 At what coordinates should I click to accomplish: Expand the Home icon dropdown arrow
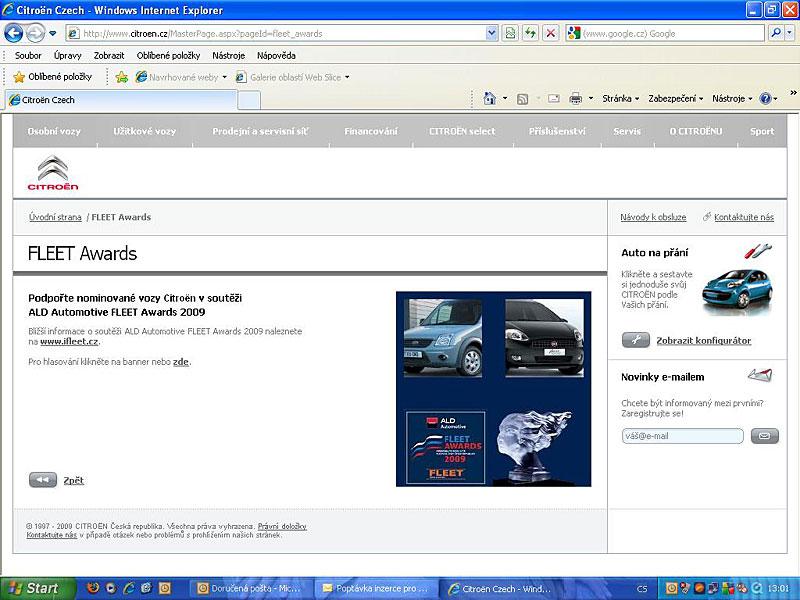pyautogui.click(x=505, y=98)
